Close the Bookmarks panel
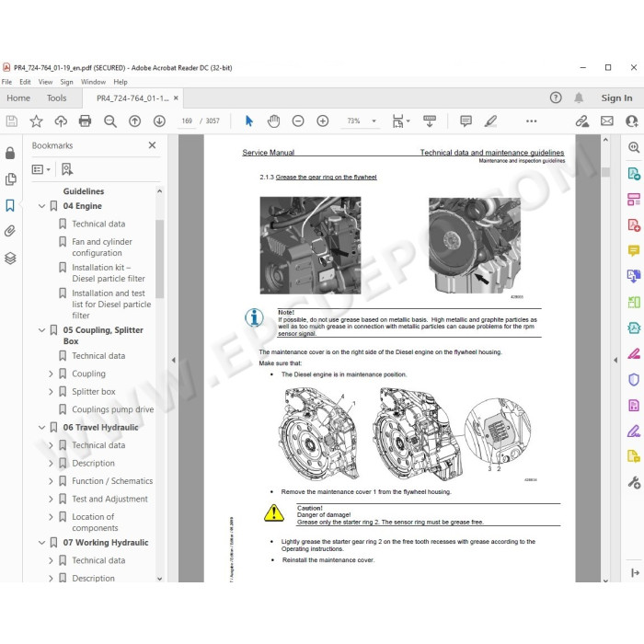The width and height of the screenshot is (644, 644). click(152, 145)
